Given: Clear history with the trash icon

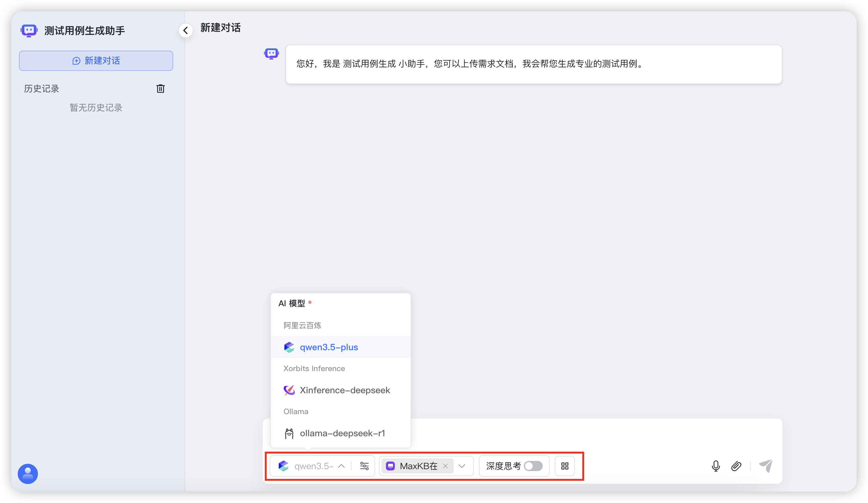Looking at the screenshot, I should pos(161,89).
